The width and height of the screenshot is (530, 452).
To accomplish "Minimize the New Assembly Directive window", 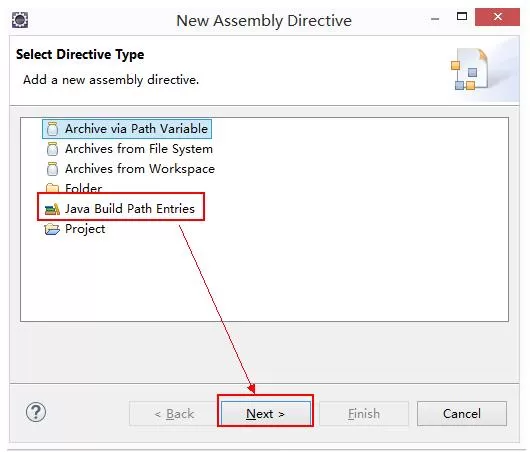I will tap(435, 19).
